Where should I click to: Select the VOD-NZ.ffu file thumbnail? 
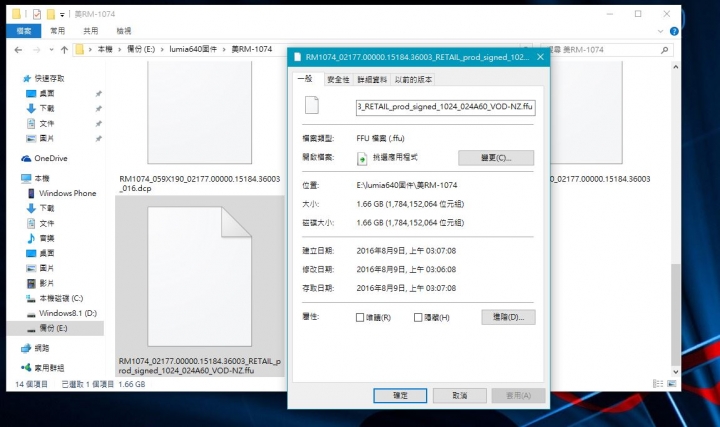[x=199, y=276]
